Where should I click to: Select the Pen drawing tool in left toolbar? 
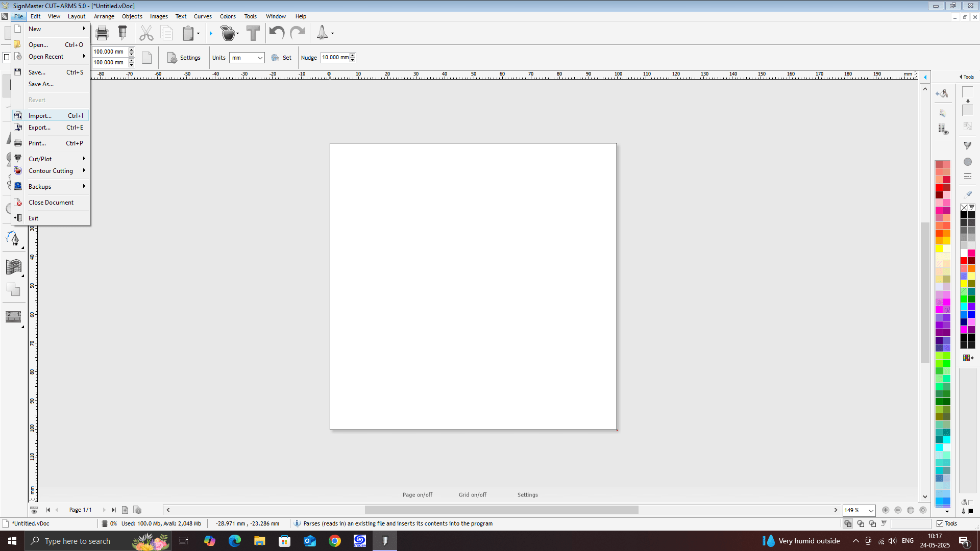click(x=13, y=238)
